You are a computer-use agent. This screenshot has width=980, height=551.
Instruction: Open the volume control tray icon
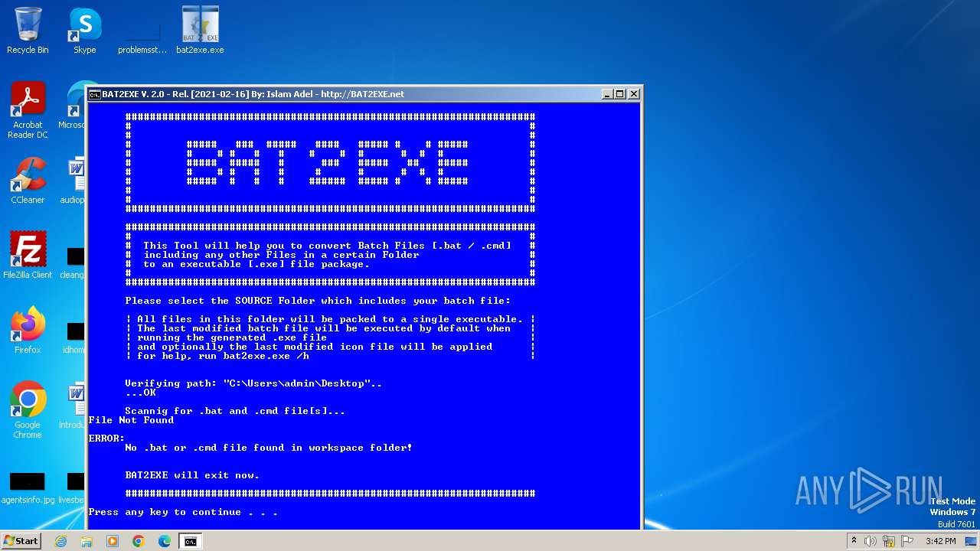(x=871, y=541)
